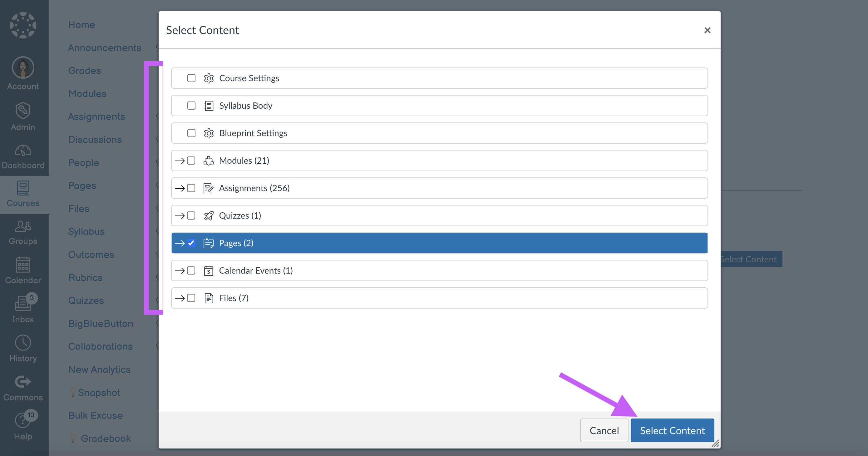Click the Course Settings gear icon

[208, 77]
